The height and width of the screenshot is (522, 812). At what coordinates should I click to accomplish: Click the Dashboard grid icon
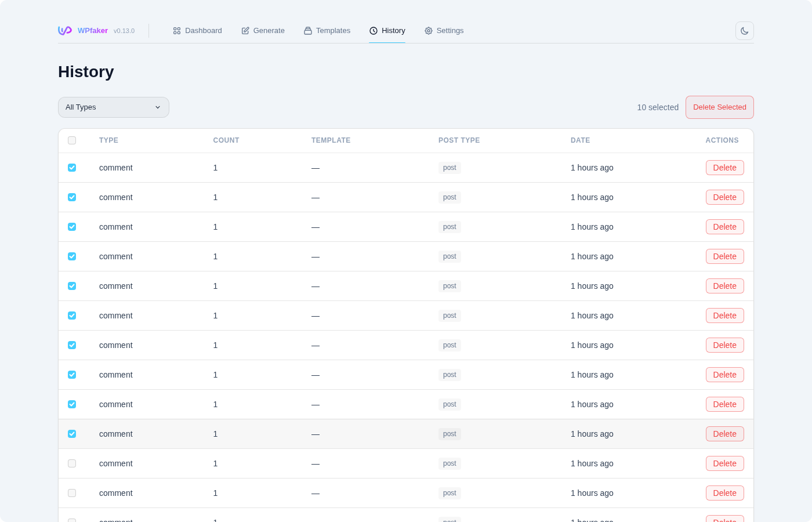click(177, 30)
